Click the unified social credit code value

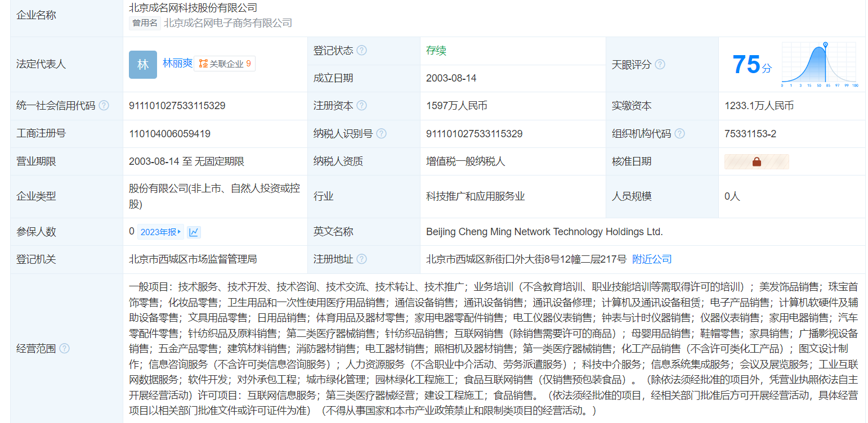point(177,106)
